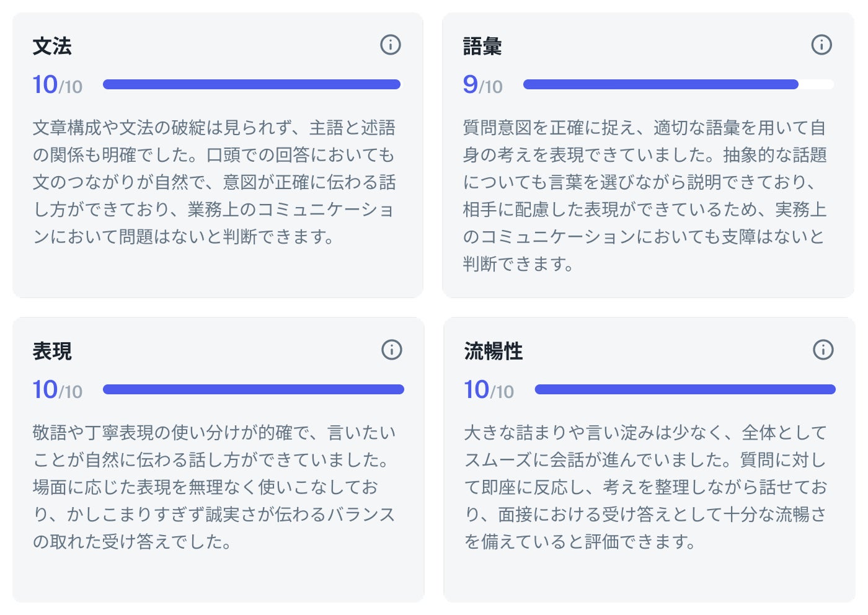Viewport: 868px width, 615px height.
Task: Click the 流暢性 card's info icon
Action: tap(823, 350)
